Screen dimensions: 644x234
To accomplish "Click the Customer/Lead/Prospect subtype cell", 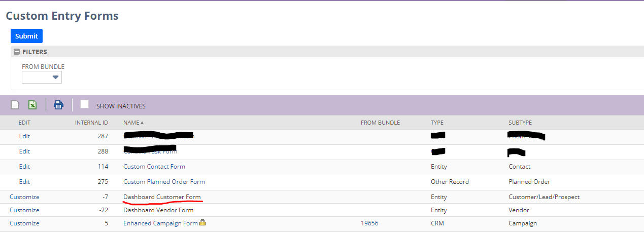I will coord(544,197).
